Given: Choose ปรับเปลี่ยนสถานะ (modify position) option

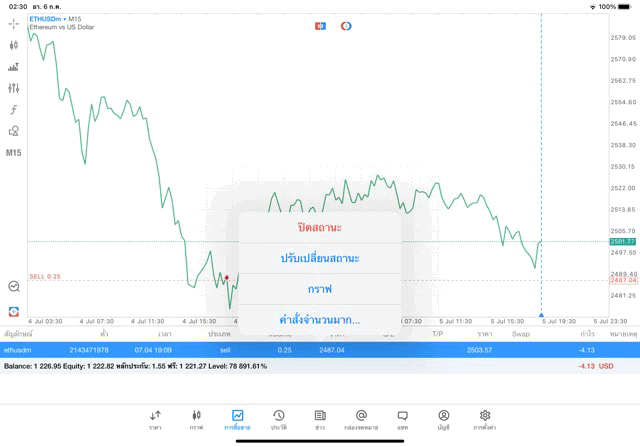Looking at the screenshot, I should (x=320, y=258).
